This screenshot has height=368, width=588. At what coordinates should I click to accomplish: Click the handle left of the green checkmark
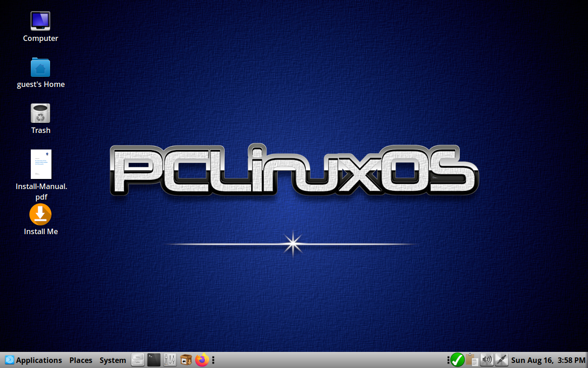448,360
